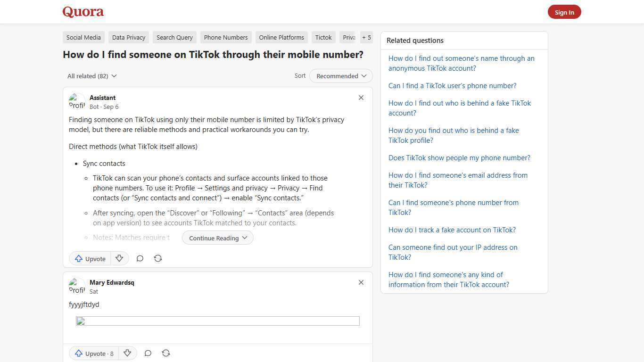
Task: Expand the Continue Reading section
Action: tap(217, 238)
